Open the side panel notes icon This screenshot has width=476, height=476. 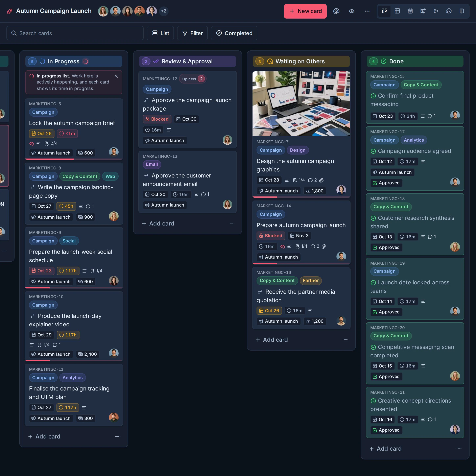pyautogui.click(x=462, y=11)
